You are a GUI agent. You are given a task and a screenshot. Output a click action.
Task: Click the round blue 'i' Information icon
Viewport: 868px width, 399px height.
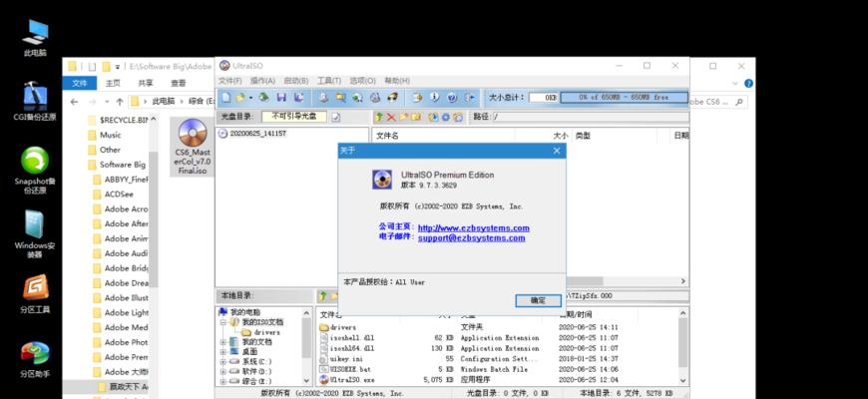[x=435, y=98]
